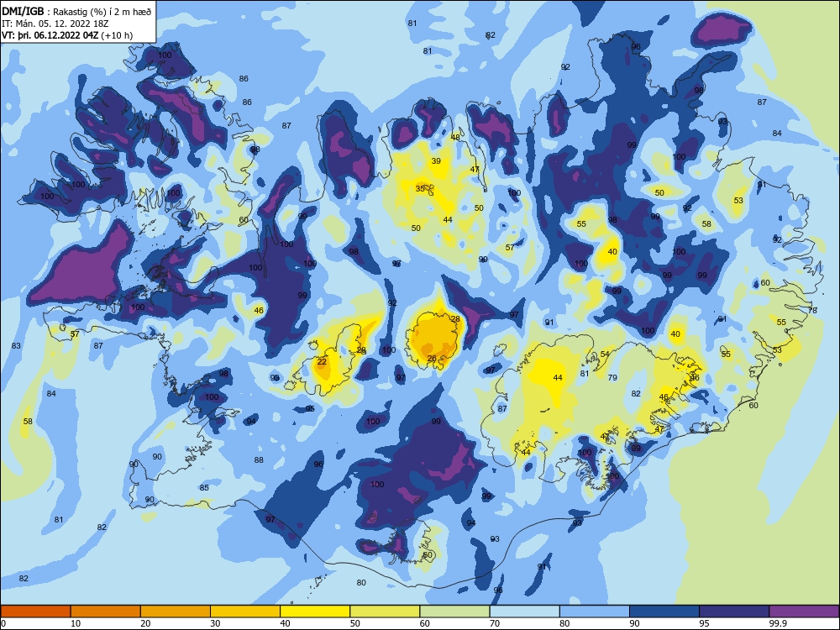Choose the 70–80 pale blue legend swatch
The width and height of the screenshot is (840, 630).
tap(524, 612)
